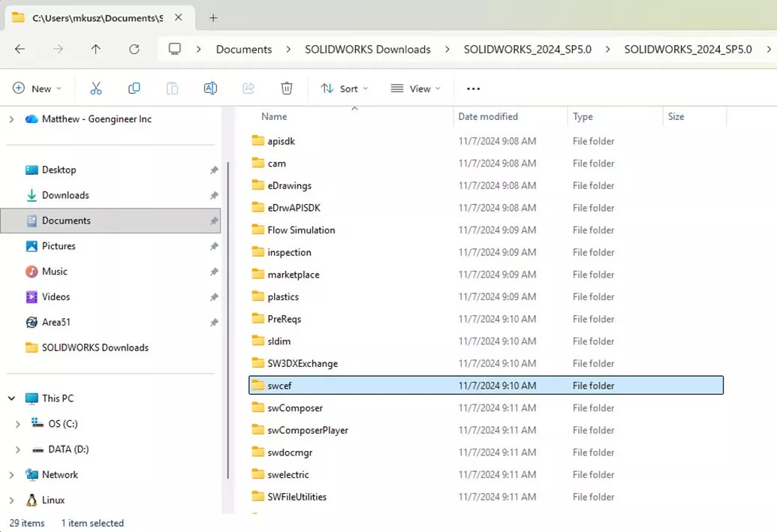777x532 pixels.
Task: Select the cam folder
Action: click(486, 164)
